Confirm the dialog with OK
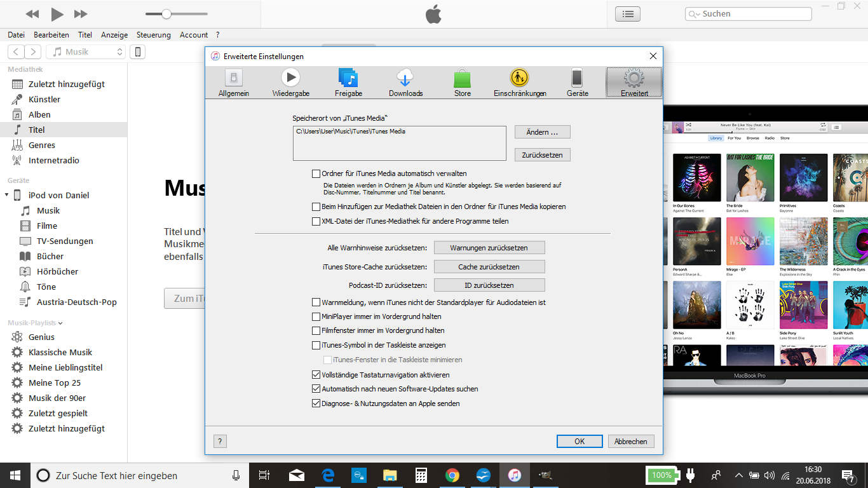The width and height of the screenshot is (868, 488). 580,441
